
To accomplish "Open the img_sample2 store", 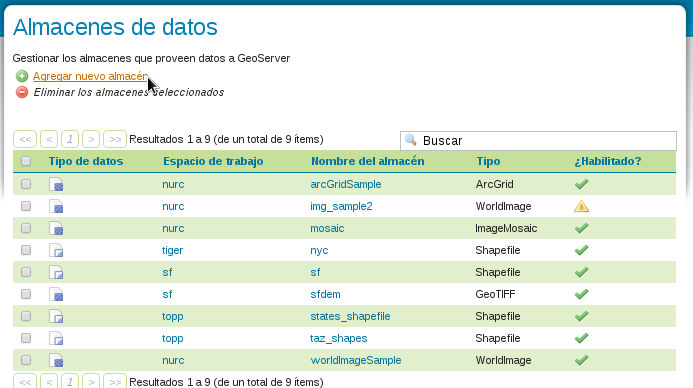I will tap(341, 206).
